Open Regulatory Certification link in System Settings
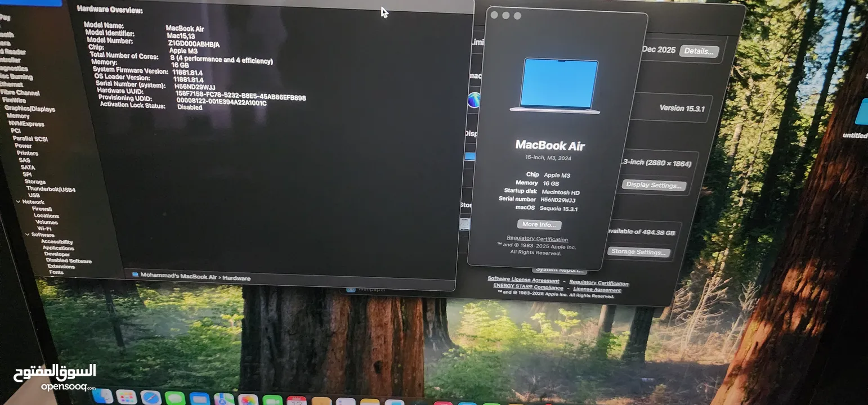 [x=598, y=283]
